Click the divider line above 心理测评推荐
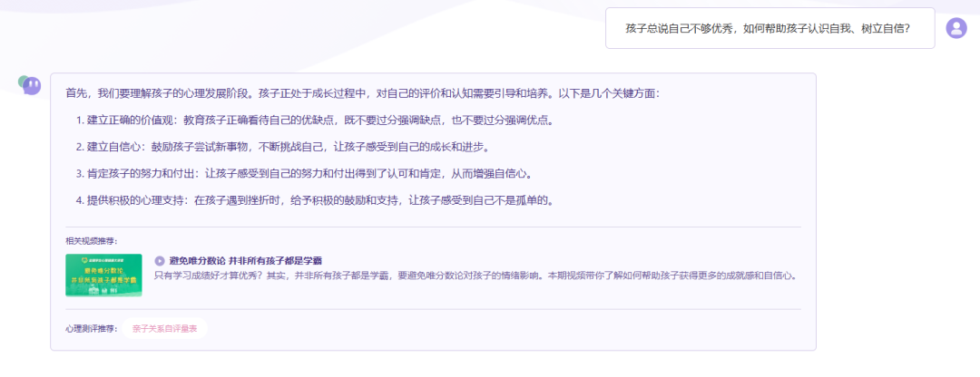The width and height of the screenshot is (980, 377). click(x=433, y=310)
